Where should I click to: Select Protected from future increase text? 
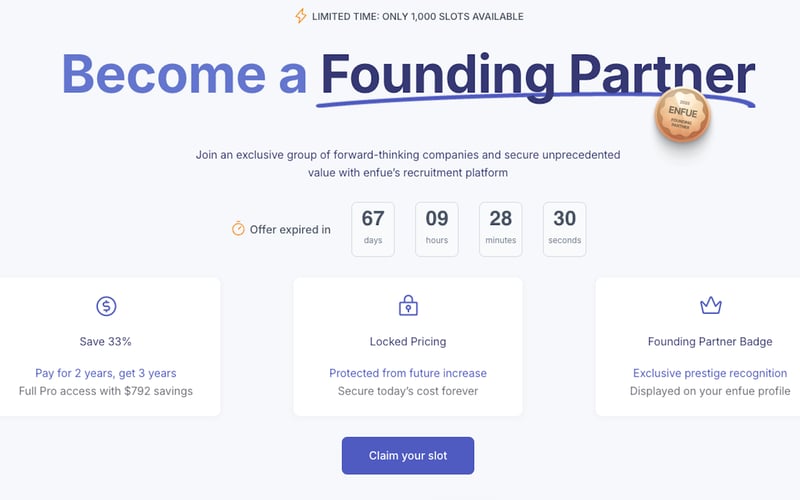click(408, 373)
